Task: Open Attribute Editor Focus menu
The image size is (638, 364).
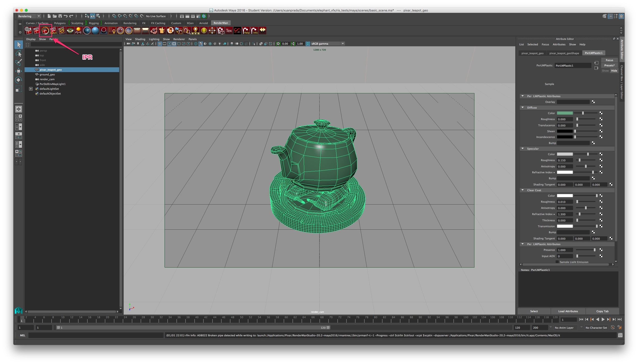Action: [545, 44]
